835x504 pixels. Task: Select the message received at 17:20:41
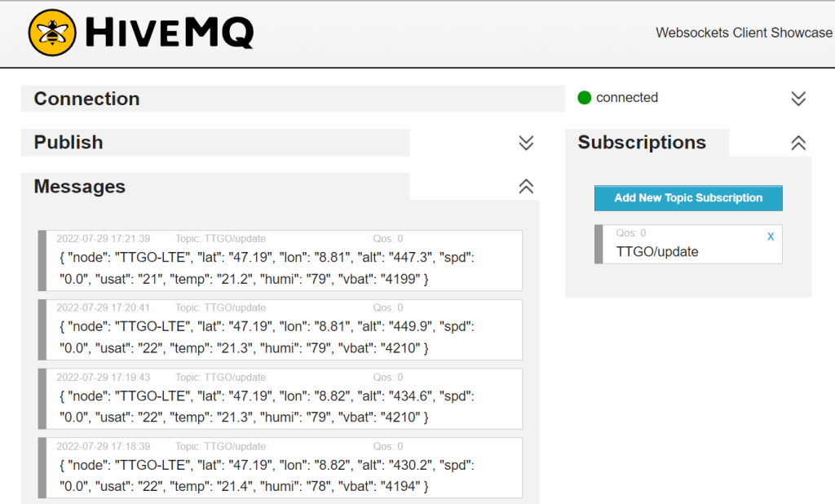(280, 338)
